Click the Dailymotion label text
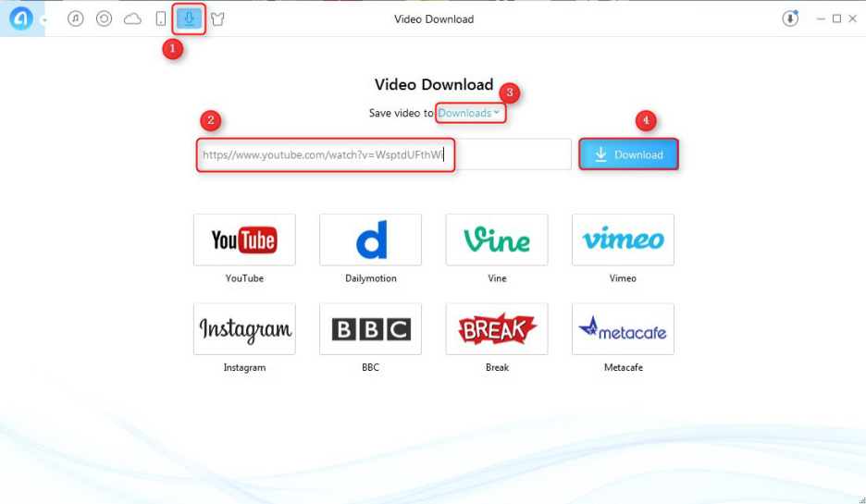 click(x=371, y=278)
